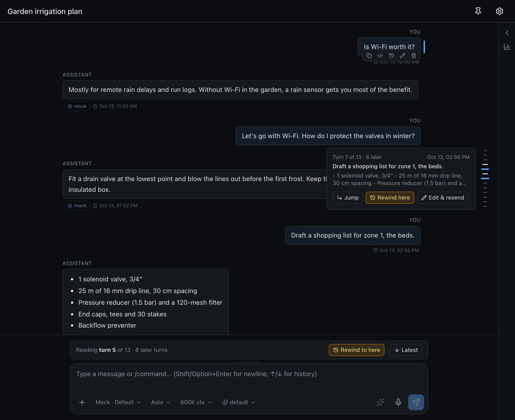Send the message with the paper plane button
The width and height of the screenshot is (515, 420).
(416, 402)
